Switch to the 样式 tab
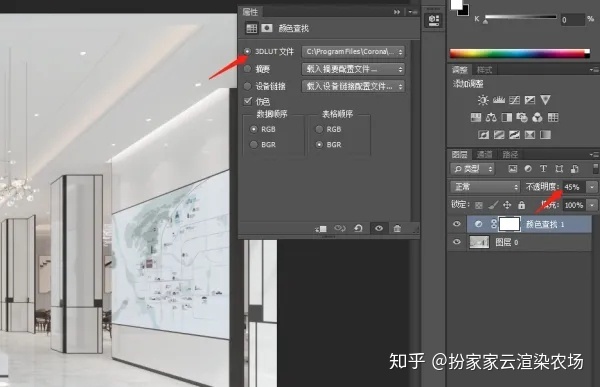Screen dimensions: 600x387 click(x=484, y=70)
